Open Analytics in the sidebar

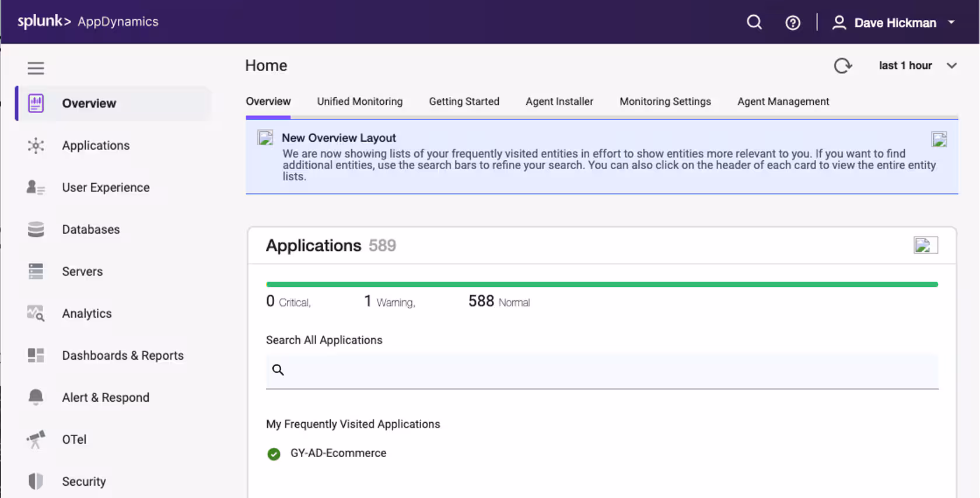86,313
